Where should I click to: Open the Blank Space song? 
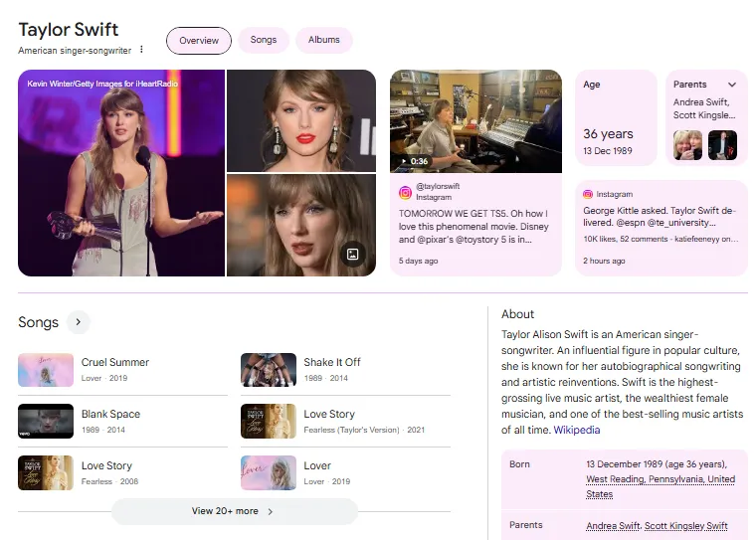(122, 421)
